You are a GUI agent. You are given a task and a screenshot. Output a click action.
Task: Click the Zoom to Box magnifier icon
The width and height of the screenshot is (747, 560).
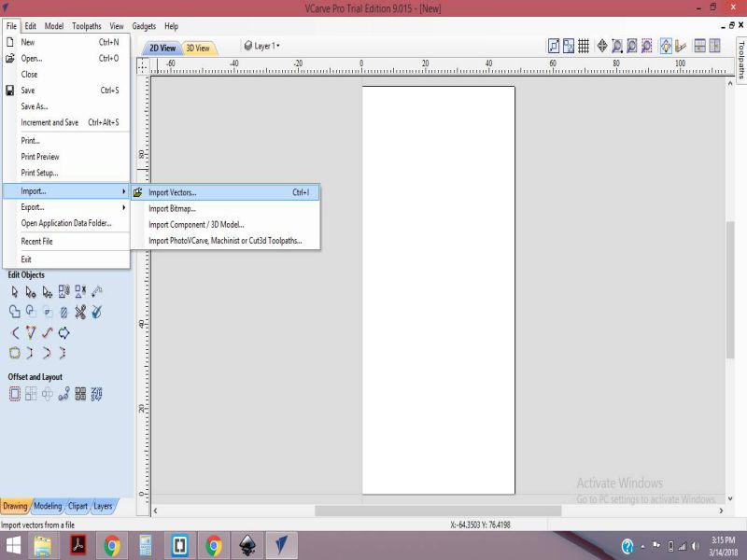tap(617, 46)
